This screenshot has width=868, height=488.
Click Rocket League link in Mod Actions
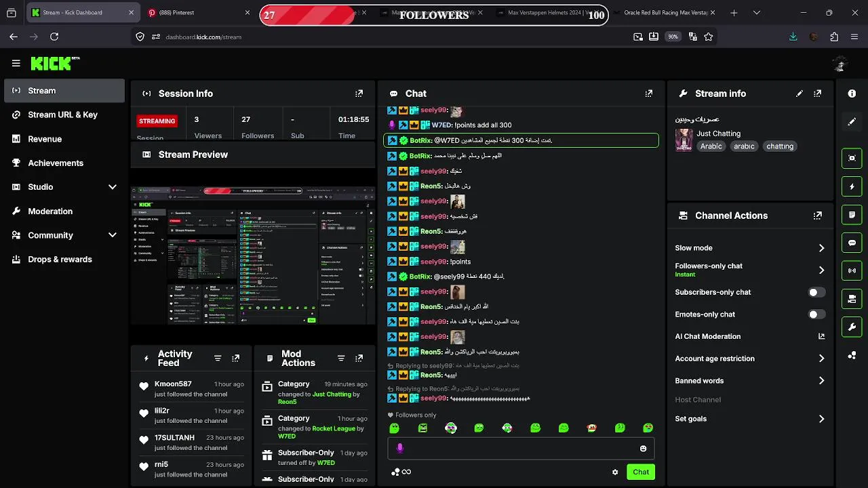(x=334, y=428)
